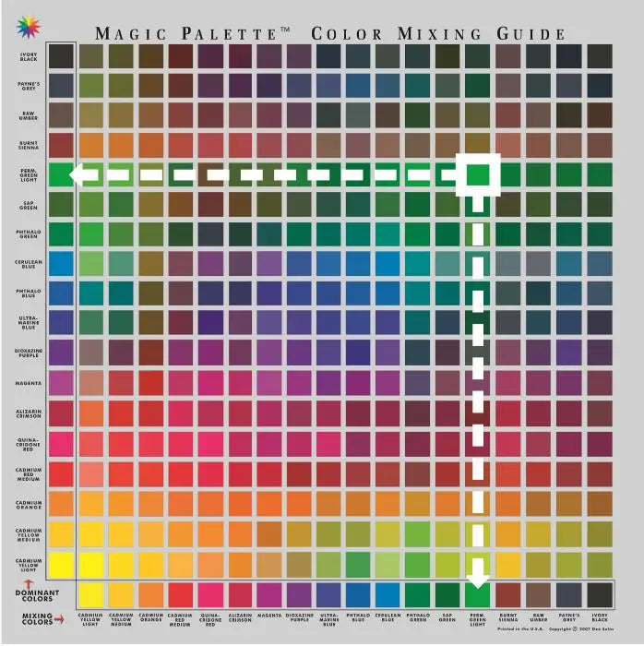644x646 pixels.
Task: Click the Cadmium Orange column label
Action: tap(151, 617)
